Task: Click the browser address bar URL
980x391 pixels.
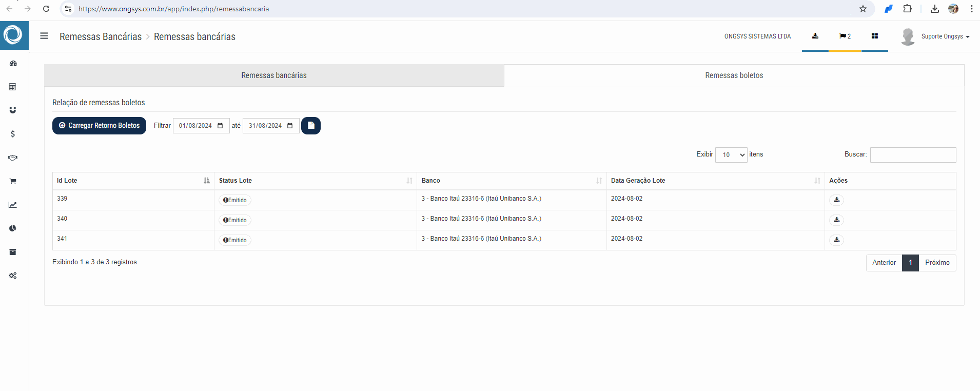Action: [173, 9]
